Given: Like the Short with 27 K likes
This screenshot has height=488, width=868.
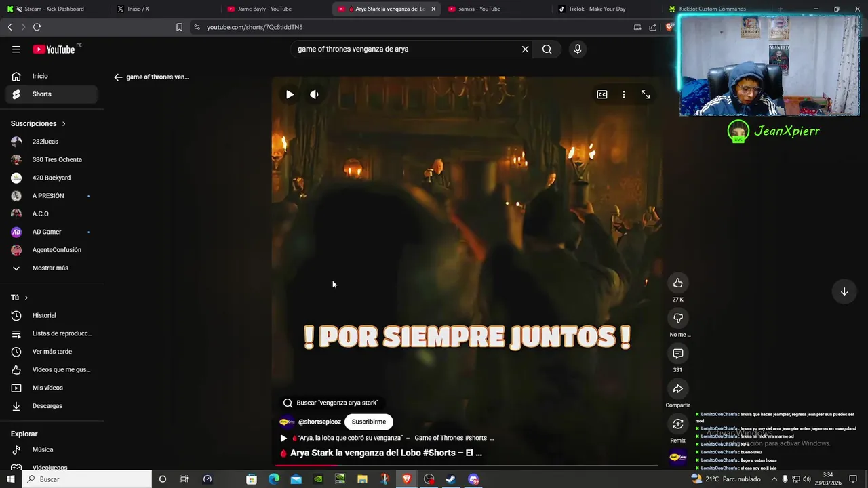Looking at the screenshot, I should pos(677,283).
